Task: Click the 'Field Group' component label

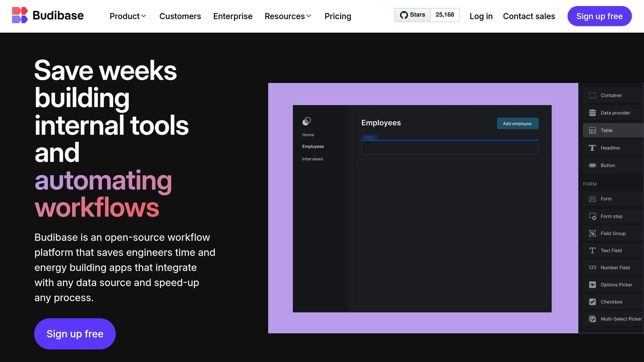Action: 613,233
